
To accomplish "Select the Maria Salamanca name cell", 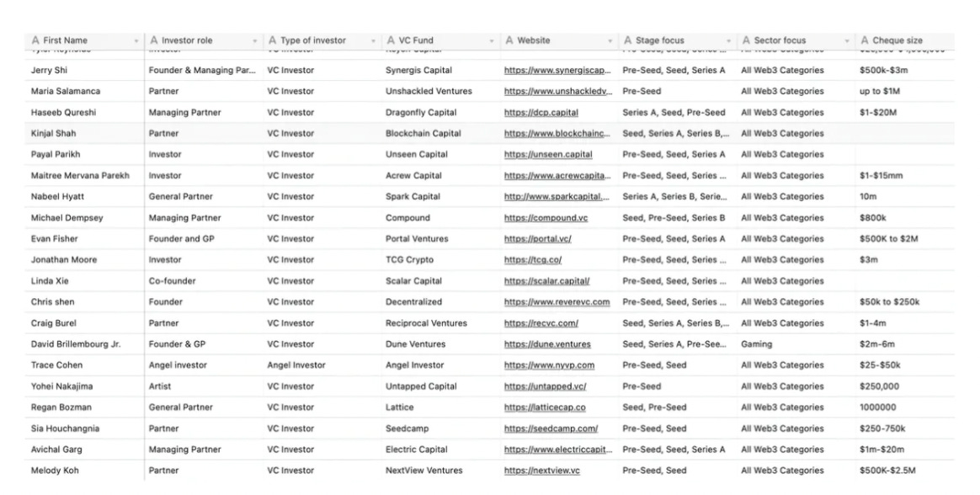I will point(85,91).
